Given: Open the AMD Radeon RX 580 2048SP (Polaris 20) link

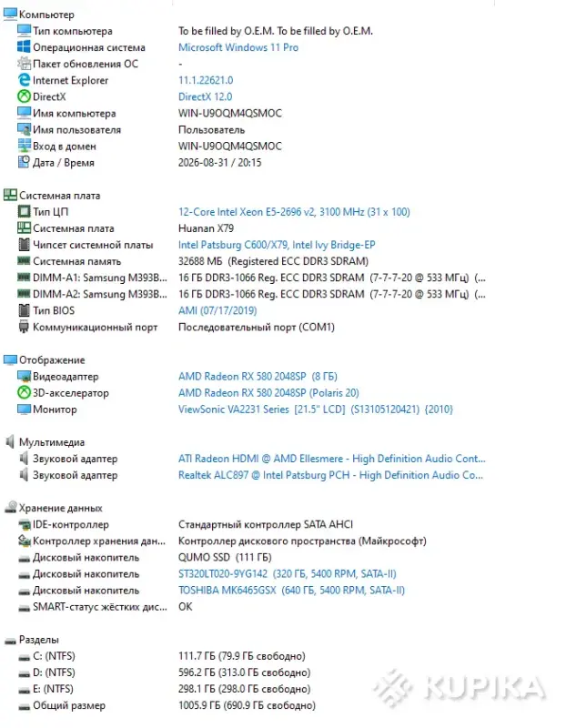Looking at the screenshot, I should [268, 393].
